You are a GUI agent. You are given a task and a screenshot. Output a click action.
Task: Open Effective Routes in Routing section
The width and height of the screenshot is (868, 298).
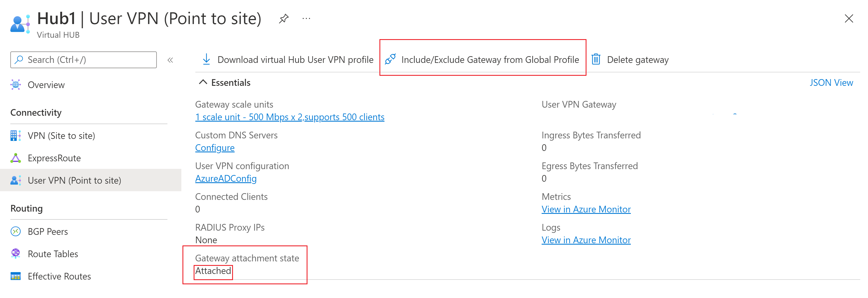click(x=59, y=276)
